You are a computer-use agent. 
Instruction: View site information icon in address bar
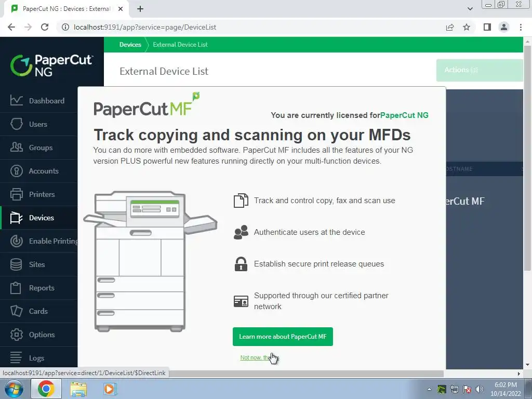click(x=65, y=27)
